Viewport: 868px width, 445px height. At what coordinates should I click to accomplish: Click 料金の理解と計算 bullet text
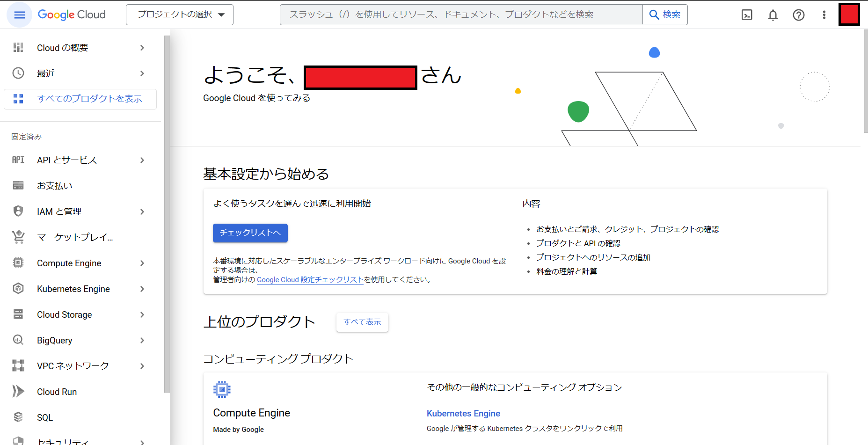click(567, 271)
